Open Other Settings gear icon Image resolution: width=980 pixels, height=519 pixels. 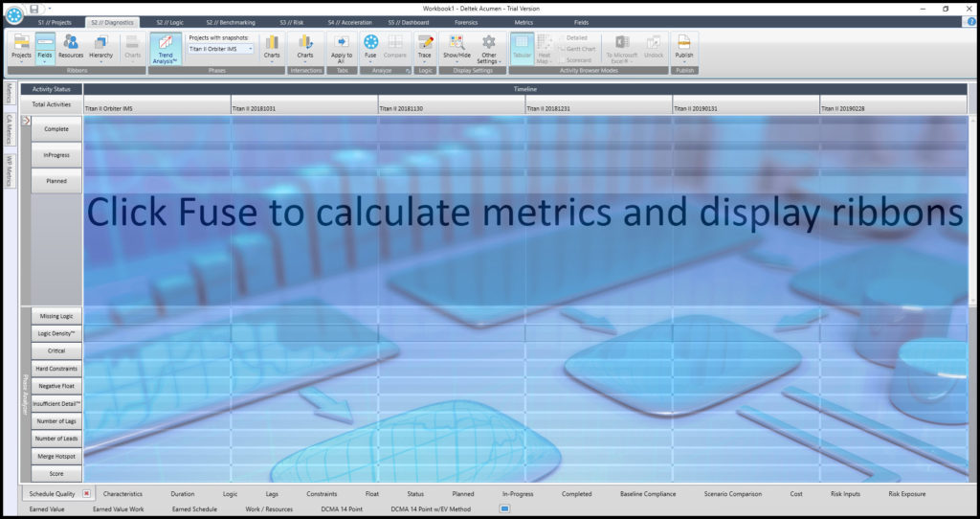(x=489, y=46)
